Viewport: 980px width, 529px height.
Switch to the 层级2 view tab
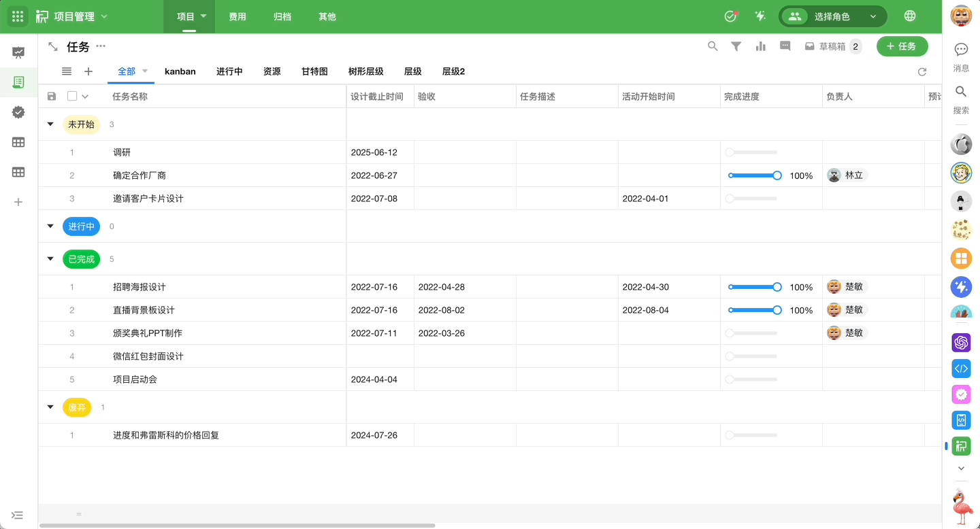(453, 71)
